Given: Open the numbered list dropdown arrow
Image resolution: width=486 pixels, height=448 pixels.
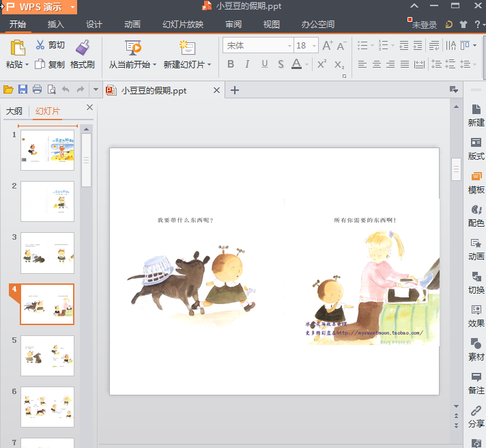Looking at the screenshot, I should pos(392,46).
